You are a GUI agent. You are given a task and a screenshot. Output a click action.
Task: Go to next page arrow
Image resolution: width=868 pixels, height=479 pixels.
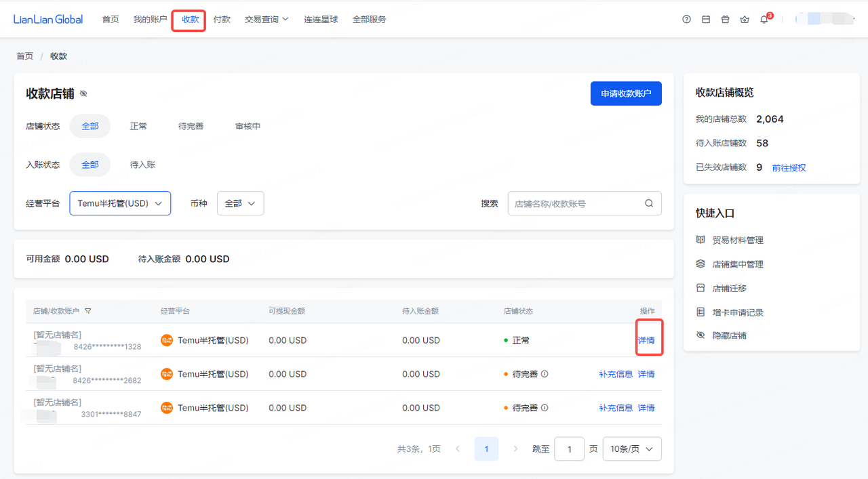point(515,449)
